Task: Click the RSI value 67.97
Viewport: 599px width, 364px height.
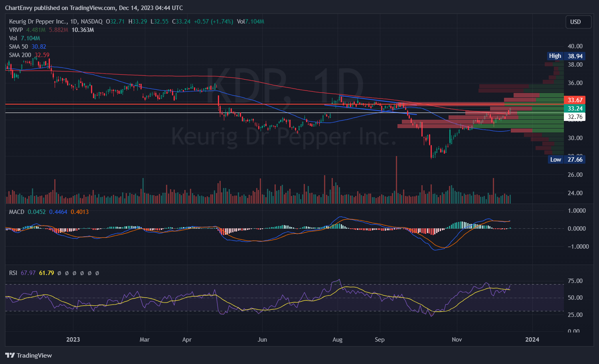Action: [x=28, y=273]
